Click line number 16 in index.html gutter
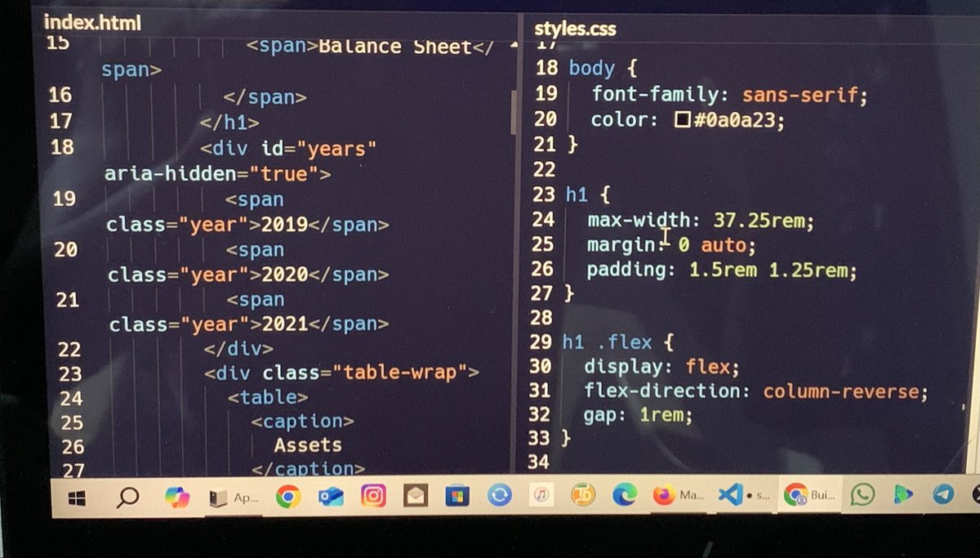980x558 pixels. (x=60, y=95)
